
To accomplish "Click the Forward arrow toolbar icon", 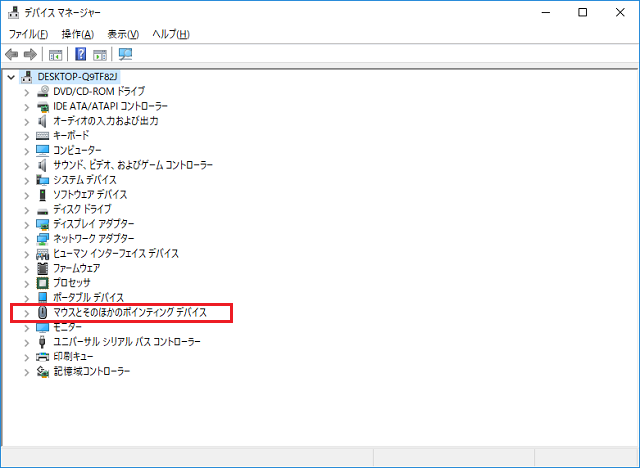I will [31, 54].
